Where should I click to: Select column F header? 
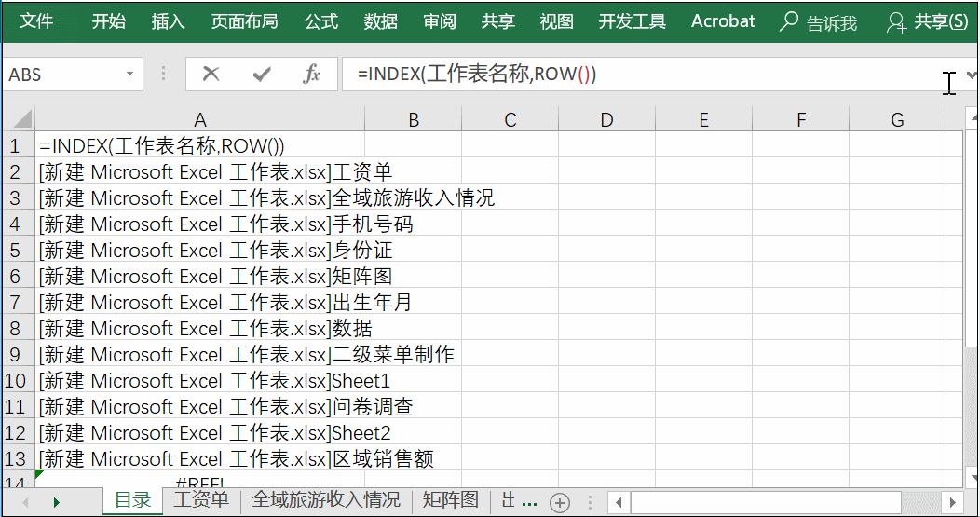[800, 119]
